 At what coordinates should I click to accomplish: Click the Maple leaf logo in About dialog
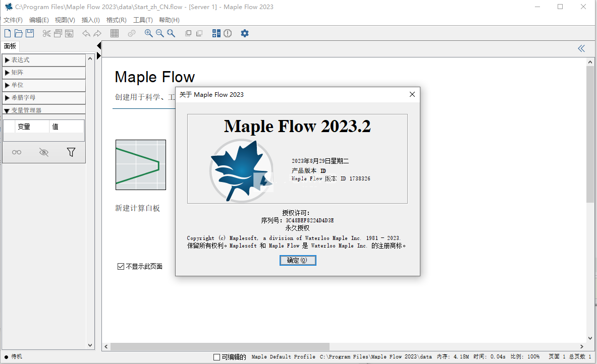[x=241, y=170]
